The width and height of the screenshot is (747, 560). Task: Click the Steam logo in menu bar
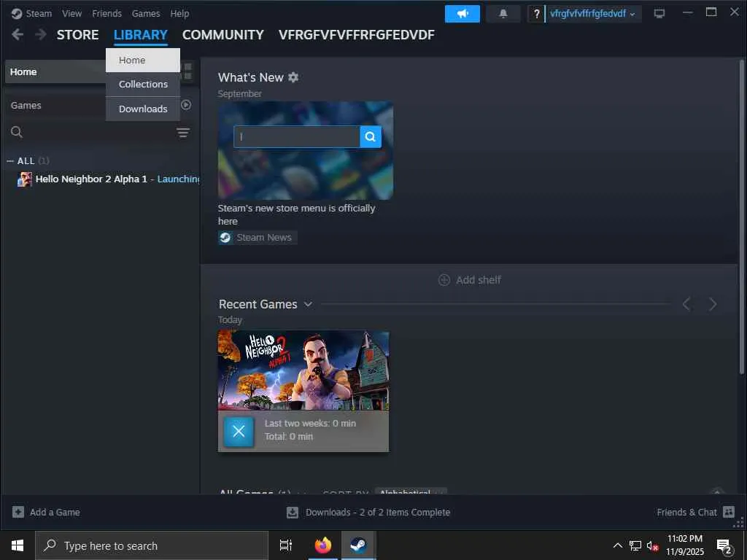click(x=17, y=13)
